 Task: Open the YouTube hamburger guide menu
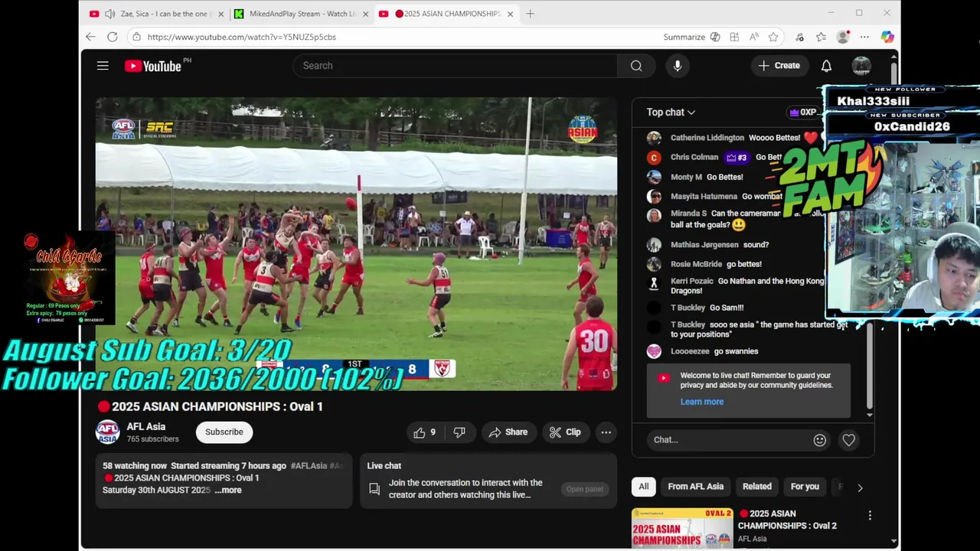tap(103, 66)
